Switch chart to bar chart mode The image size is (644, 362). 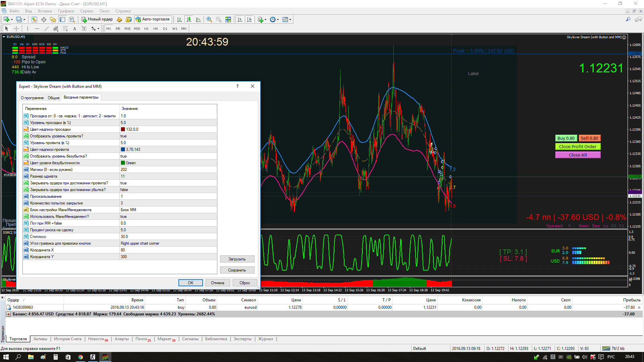tap(179, 19)
